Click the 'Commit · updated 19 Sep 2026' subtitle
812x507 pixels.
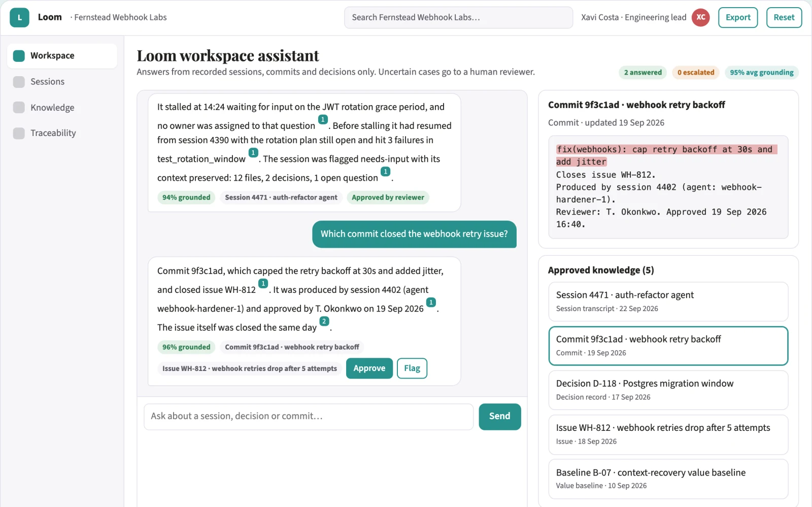pyautogui.click(x=606, y=123)
